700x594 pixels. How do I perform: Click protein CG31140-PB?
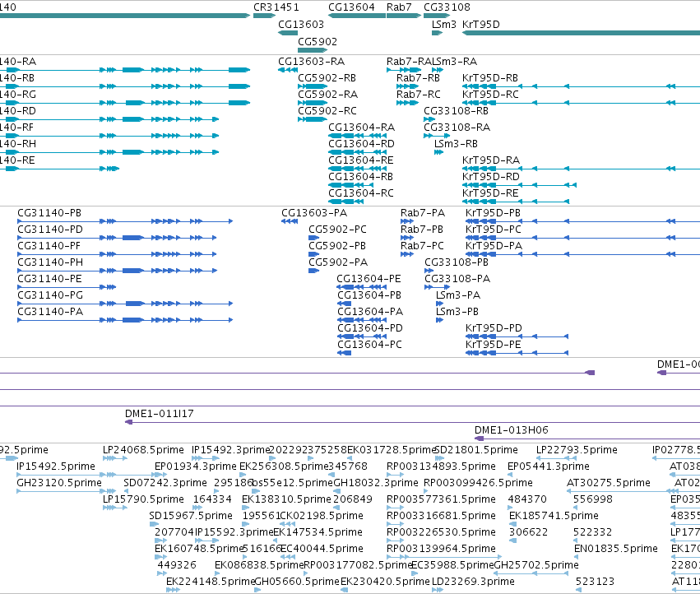click(x=125, y=221)
